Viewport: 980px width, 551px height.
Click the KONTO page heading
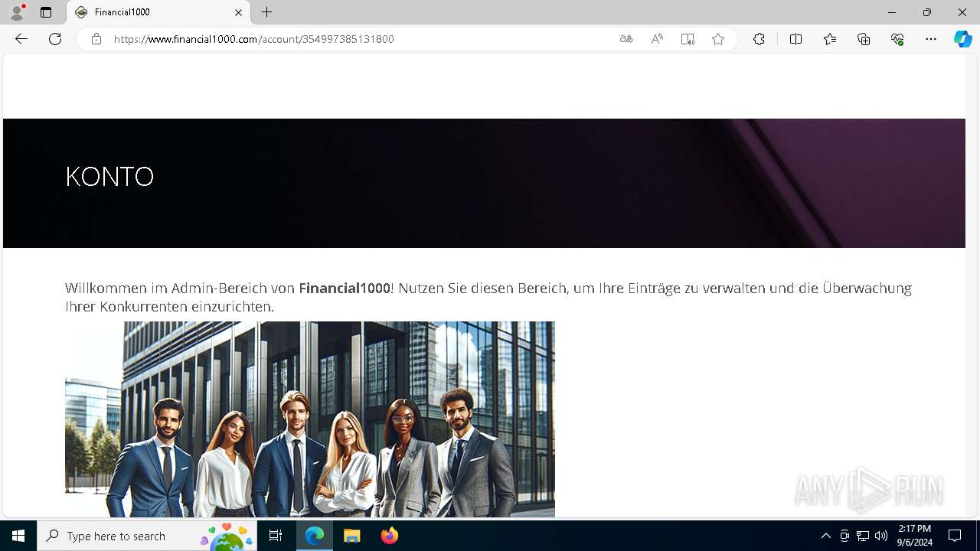pos(109,177)
